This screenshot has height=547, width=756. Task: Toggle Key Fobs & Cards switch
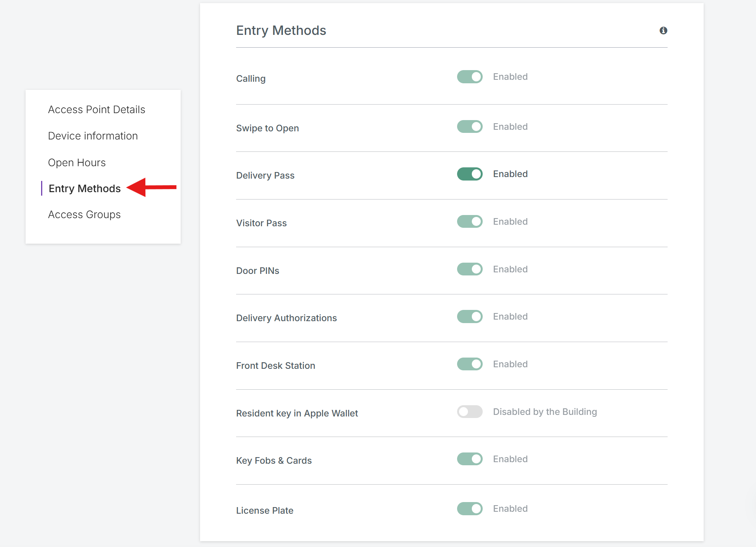pyautogui.click(x=469, y=459)
